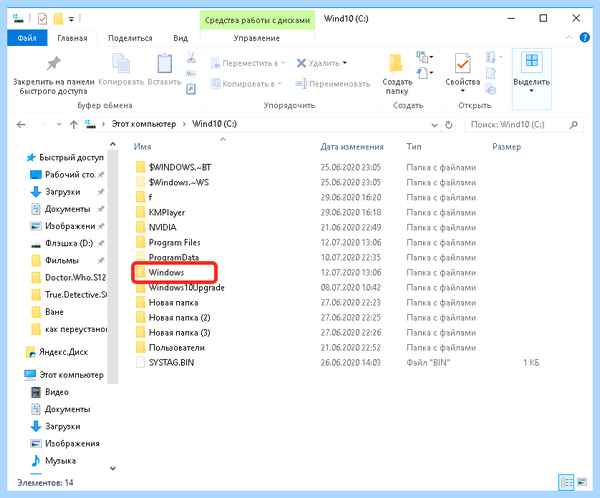Switch to large icons view in status bar

582,482
